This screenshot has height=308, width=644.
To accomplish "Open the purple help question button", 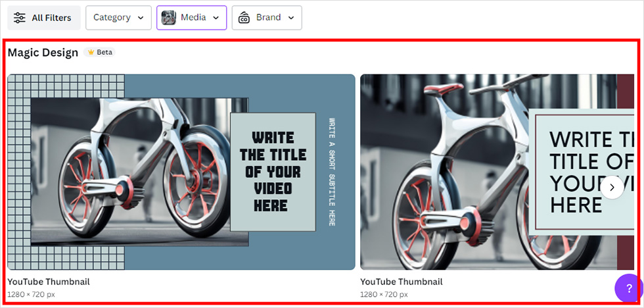I will tap(629, 288).
